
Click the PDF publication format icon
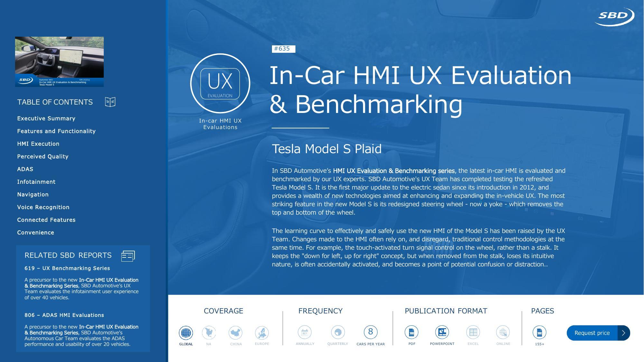[411, 332]
